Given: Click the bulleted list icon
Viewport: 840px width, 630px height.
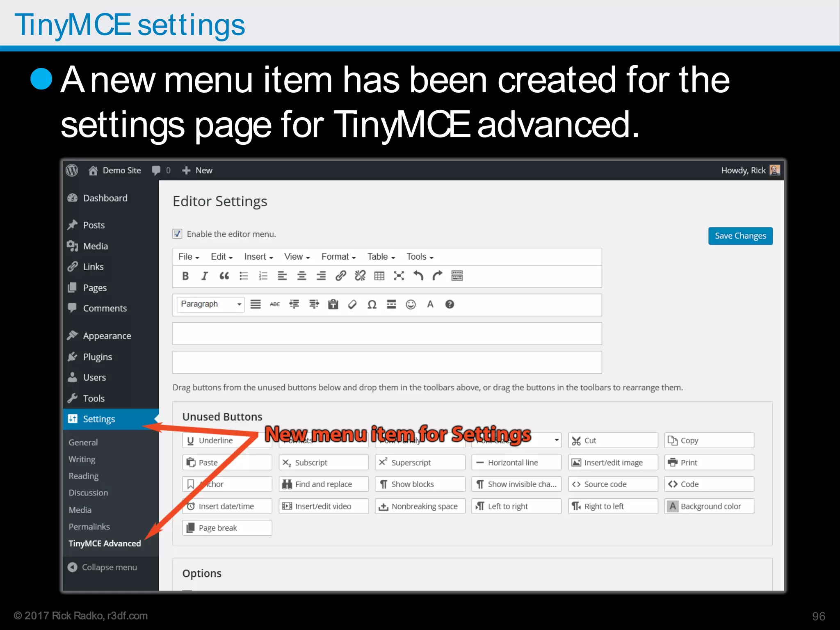Looking at the screenshot, I should 244,276.
